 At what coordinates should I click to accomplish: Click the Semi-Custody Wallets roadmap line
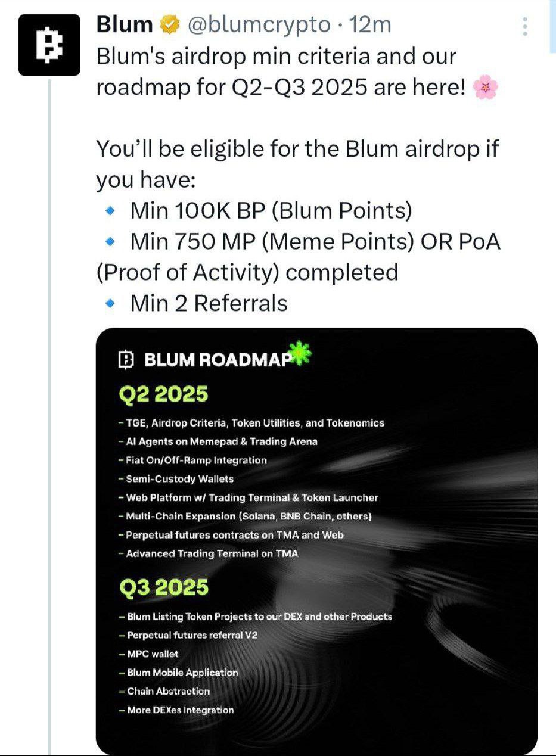pos(176,479)
